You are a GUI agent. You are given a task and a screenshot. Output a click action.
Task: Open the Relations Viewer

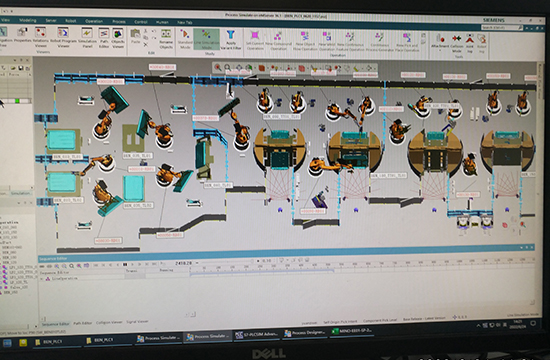point(40,38)
